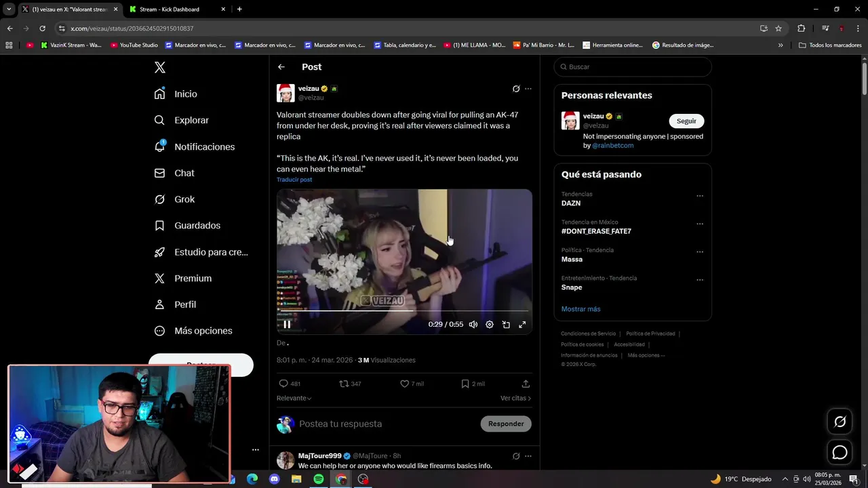Bookmark this page star icon

click(x=778, y=28)
